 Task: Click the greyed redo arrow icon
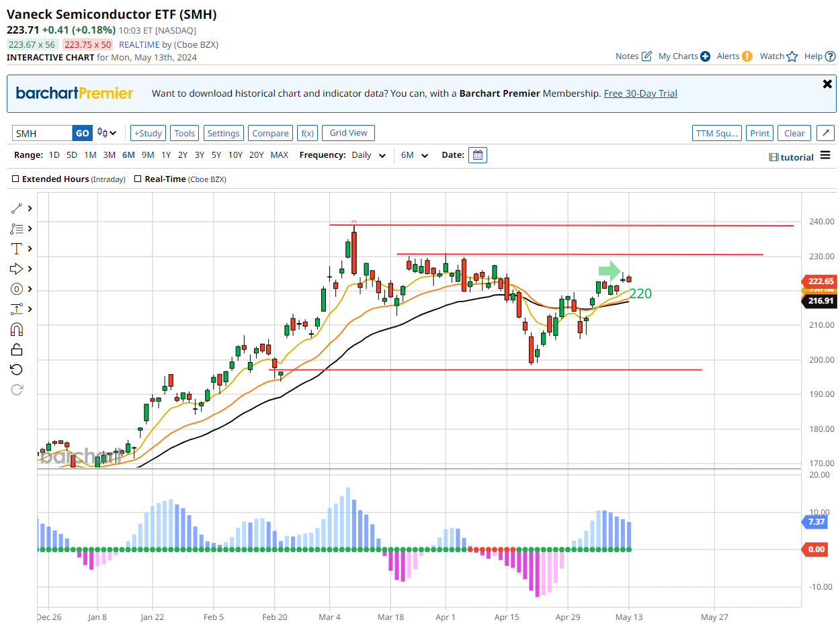coord(17,389)
